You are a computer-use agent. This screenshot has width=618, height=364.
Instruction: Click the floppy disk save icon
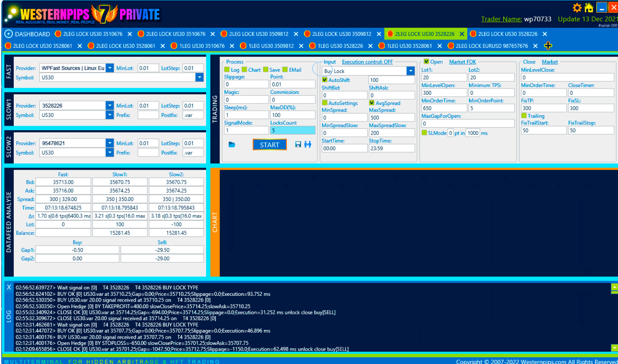pyautogui.click(x=298, y=145)
